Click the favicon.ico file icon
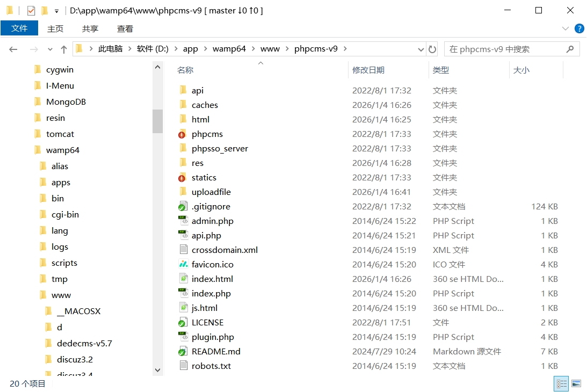 coord(183,264)
